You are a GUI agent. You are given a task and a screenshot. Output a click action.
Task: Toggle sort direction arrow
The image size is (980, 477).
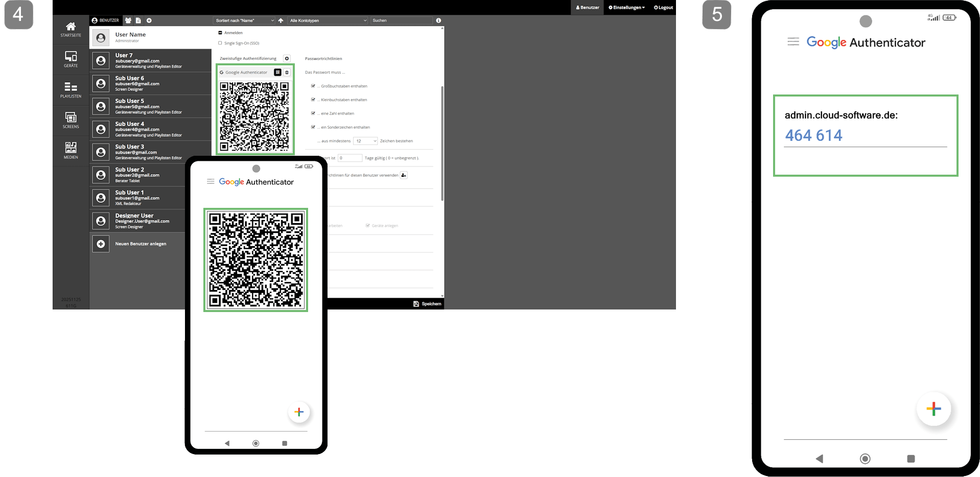coord(281,20)
